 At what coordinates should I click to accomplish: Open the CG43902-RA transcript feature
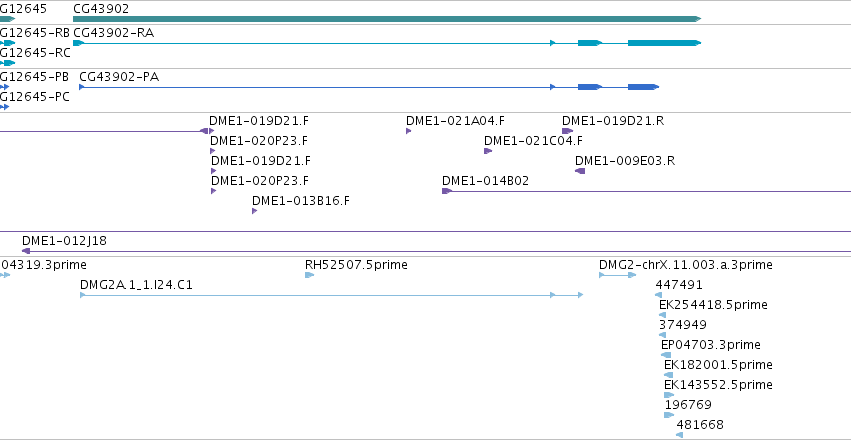point(387,43)
